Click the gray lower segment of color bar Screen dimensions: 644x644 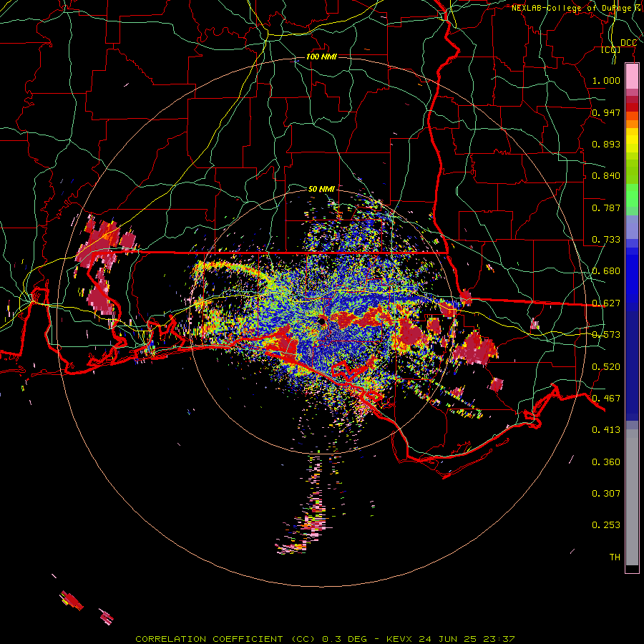click(632, 497)
